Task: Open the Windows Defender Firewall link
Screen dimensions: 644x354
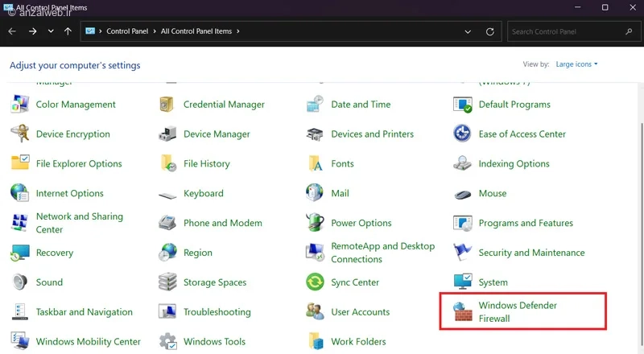Action: (x=518, y=311)
